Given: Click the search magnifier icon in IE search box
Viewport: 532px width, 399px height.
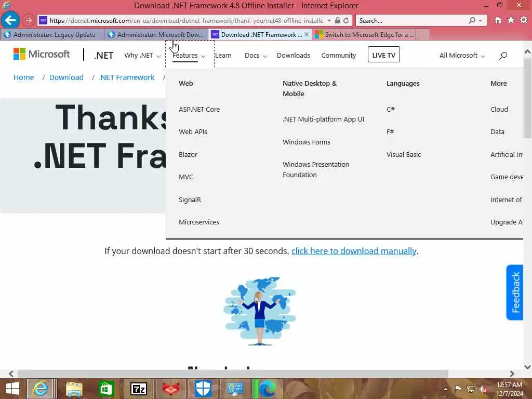Looking at the screenshot, I should 472,20.
